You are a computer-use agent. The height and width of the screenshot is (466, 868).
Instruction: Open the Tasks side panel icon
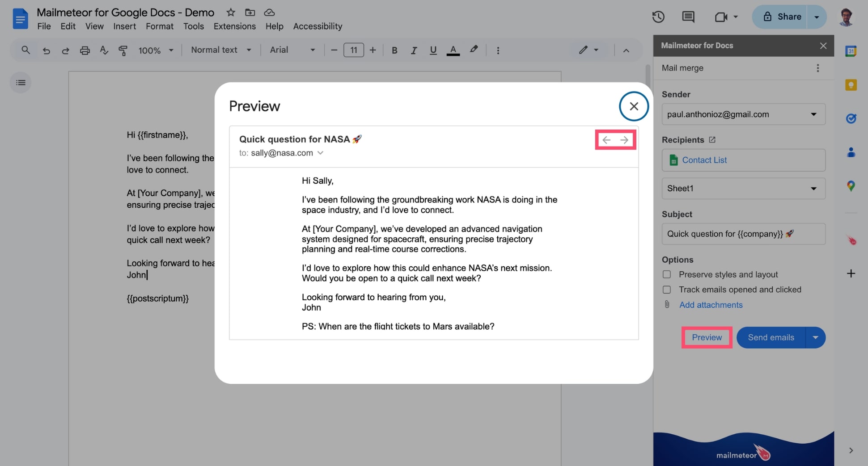(851, 118)
